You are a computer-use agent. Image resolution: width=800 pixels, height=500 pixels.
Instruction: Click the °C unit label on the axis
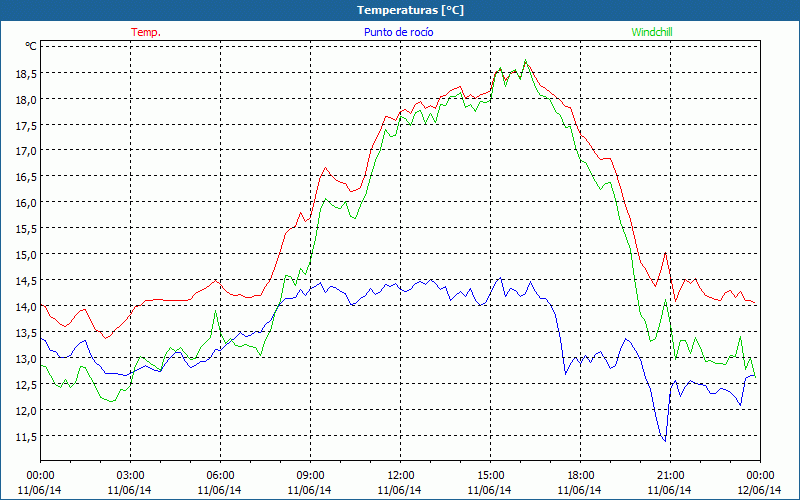pyautogui.click(x=31, y=46)
